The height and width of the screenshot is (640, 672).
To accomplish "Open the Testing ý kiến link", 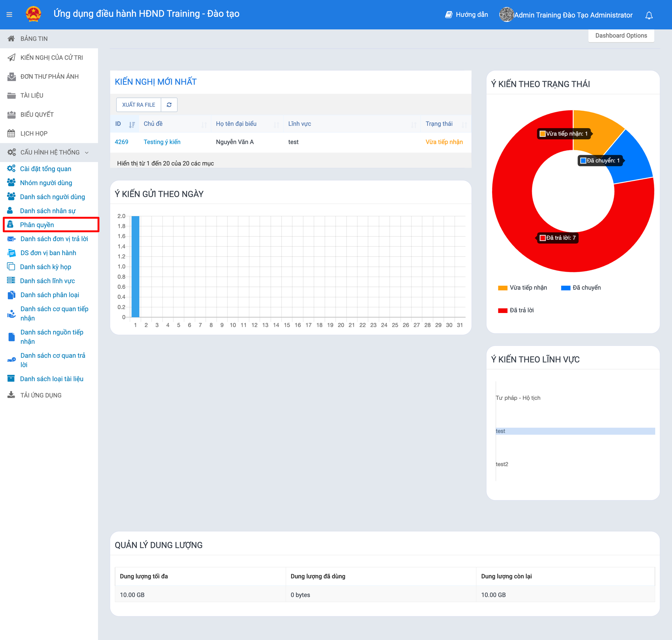I will (x=162, y=142).
